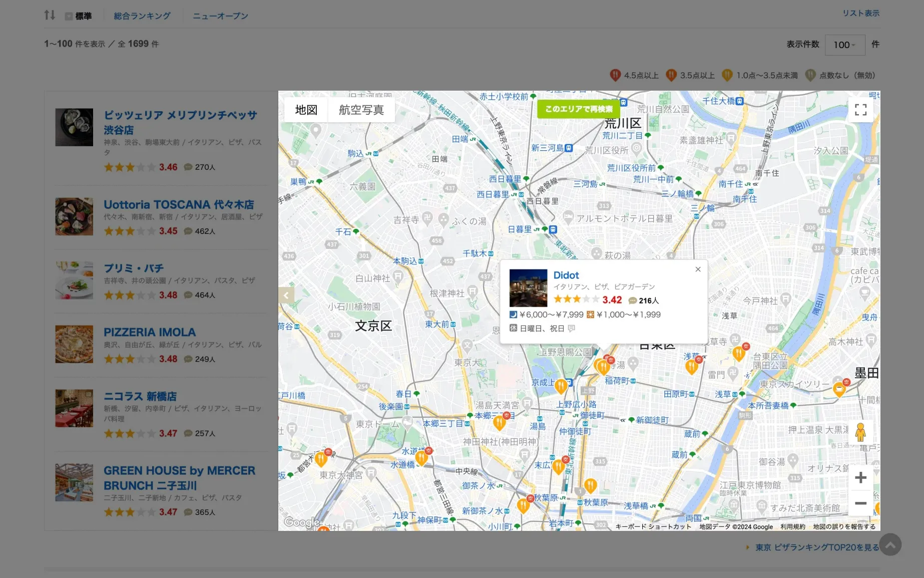Select the 地図 map type

pos(306,110)
